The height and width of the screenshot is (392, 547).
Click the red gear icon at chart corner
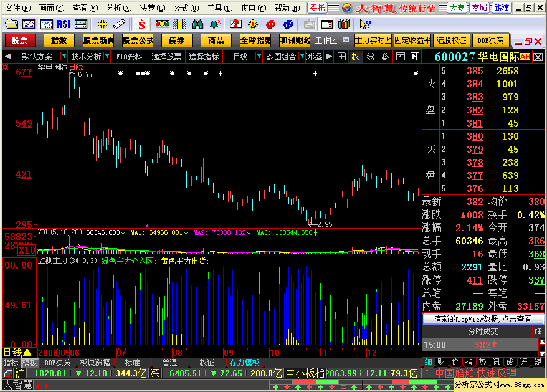[x=5, y=67]
